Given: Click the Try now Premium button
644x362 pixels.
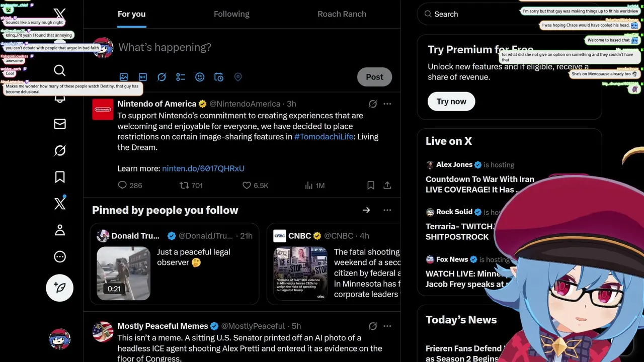Looking at the screenshot, I should point(451,101).
